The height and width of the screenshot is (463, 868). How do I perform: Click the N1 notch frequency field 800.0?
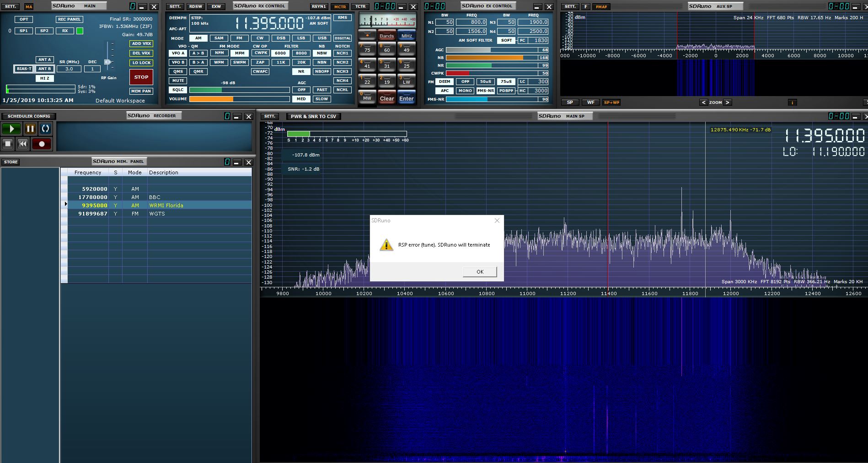(472, 22)
